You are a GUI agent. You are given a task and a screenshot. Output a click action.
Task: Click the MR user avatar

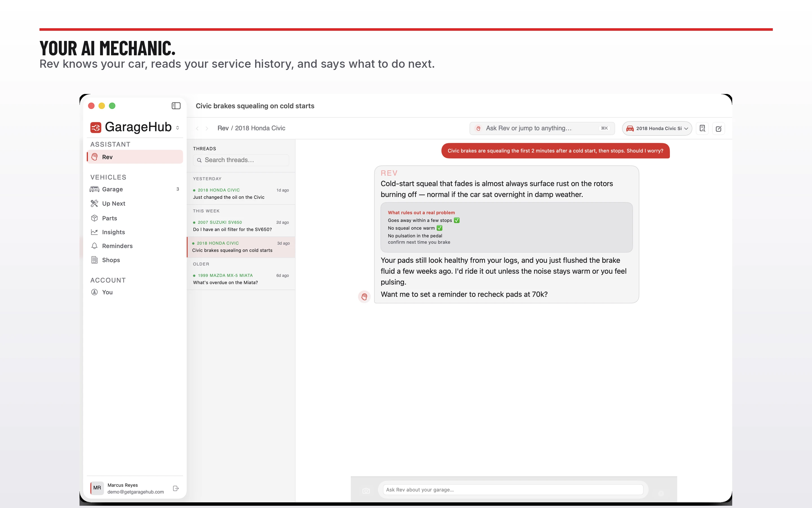tap(97, 488)
